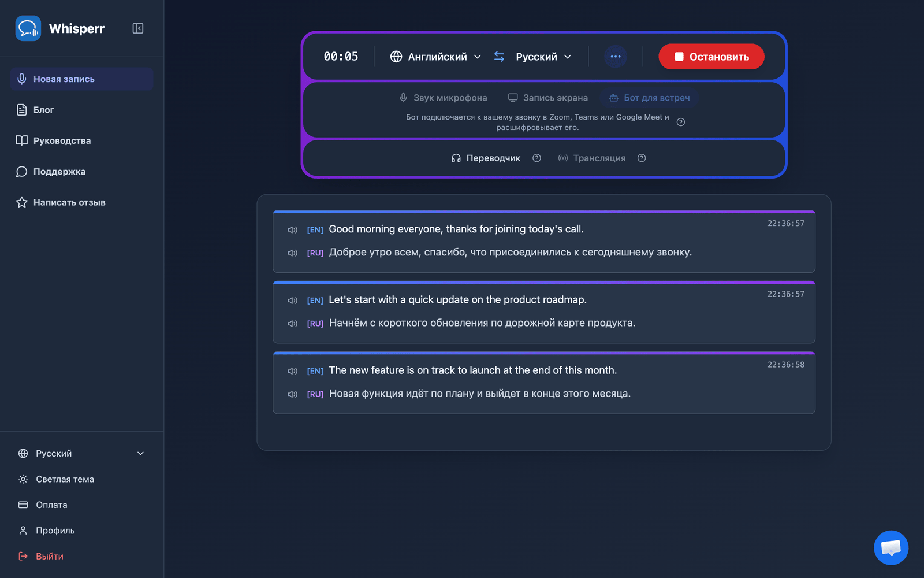Play audio for 'Доброе утро всем' line
This screenshot has width=924, height=578.
(293, 253)
